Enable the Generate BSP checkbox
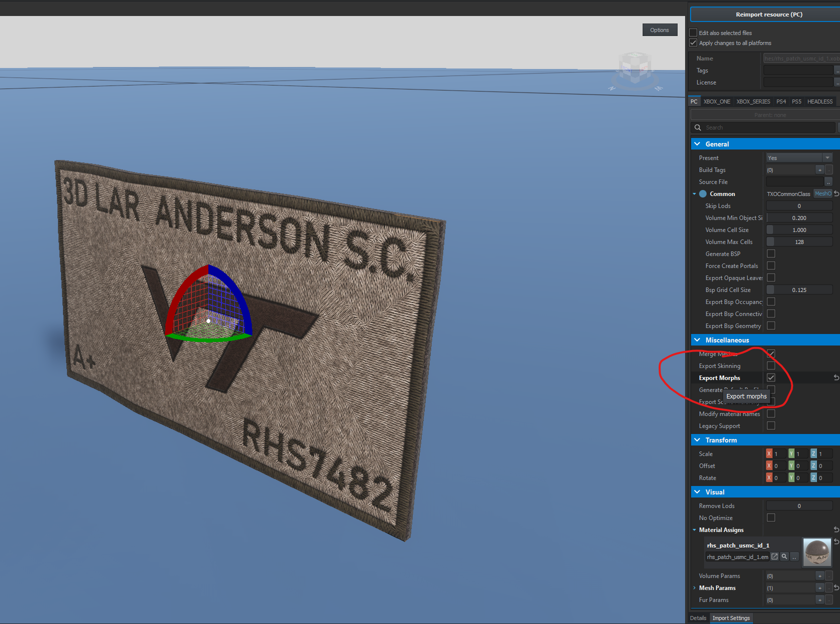The width and height of the screenshot is (840, 624). click(x=771, y=254)
